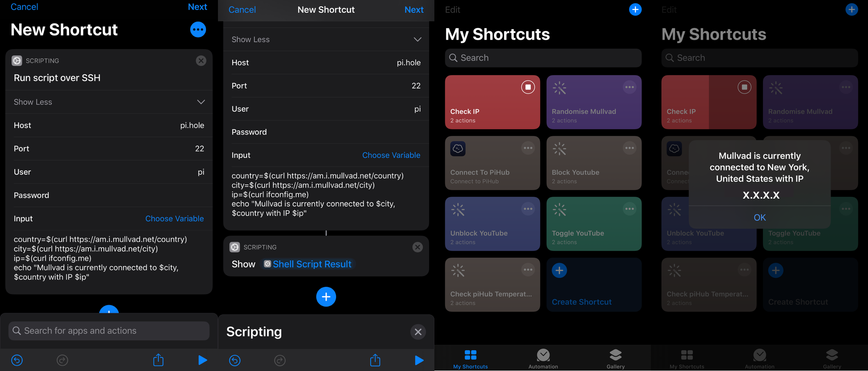This screenshot has width=868, height=371.
Task: Tap the blue plus to add shortcut
Action: pyautogui.click(x=635, y=10)
